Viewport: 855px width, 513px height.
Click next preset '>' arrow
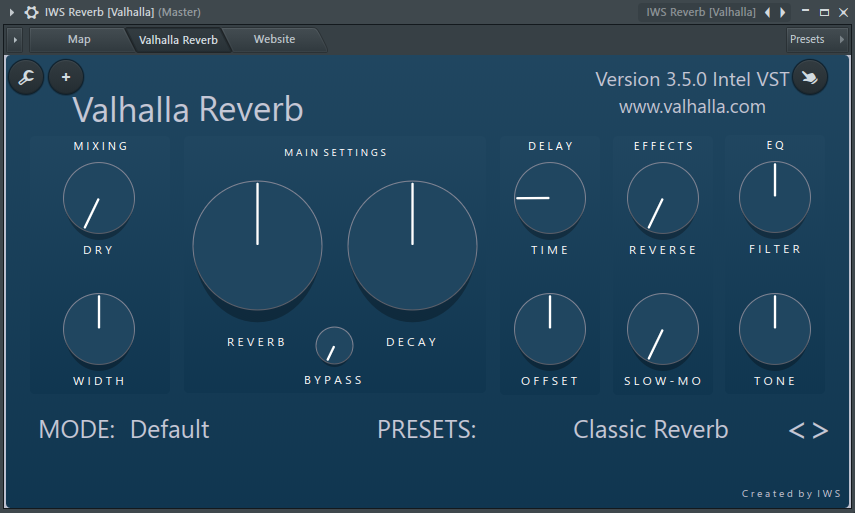820,431
